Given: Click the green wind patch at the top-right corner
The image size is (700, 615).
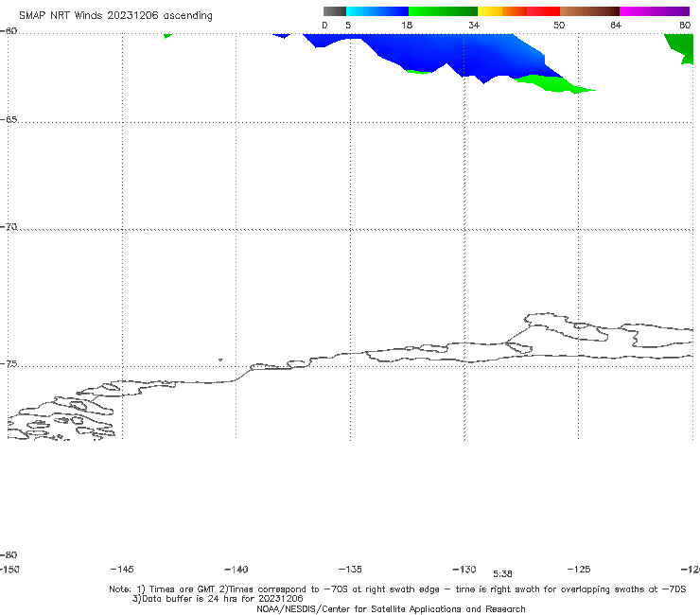Looking at the screenshot, I should click(x=680, y=48).
